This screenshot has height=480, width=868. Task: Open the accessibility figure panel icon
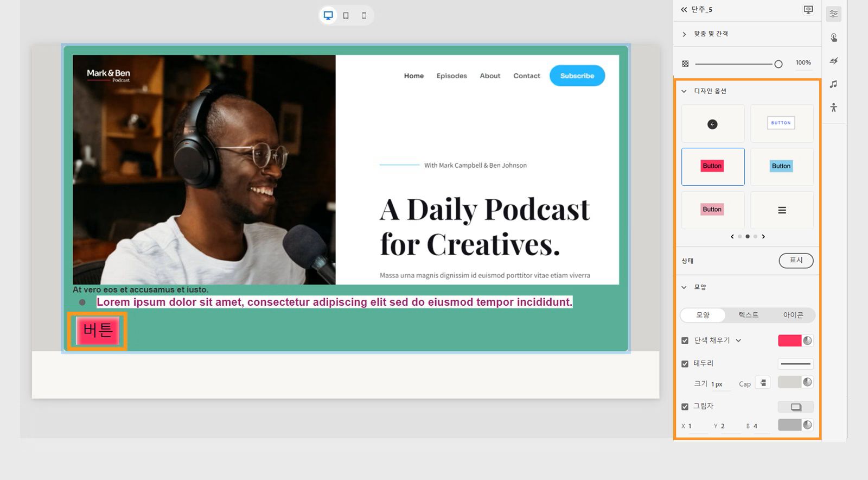(834, 108)
